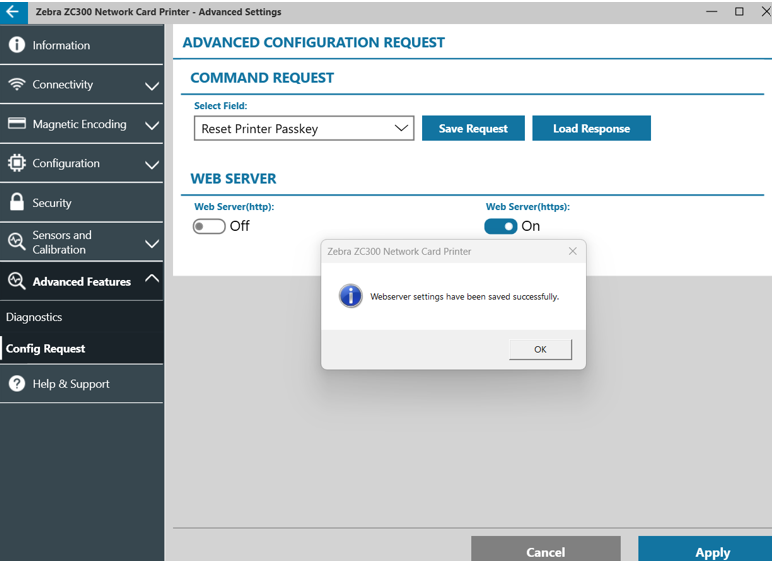Click the Sensors and Calibration icon
Image resolution: width=772 pixels, height=561 pixels.
pyautogui.click(x=16, y=242)
